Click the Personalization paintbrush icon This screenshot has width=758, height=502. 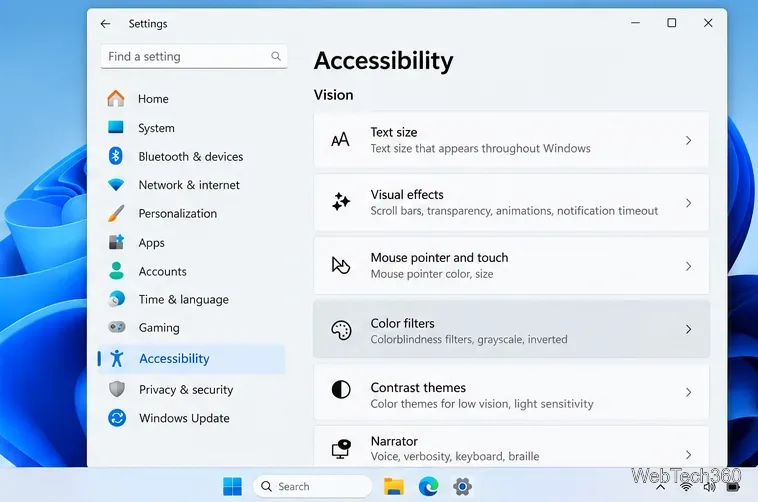(116, 213)
